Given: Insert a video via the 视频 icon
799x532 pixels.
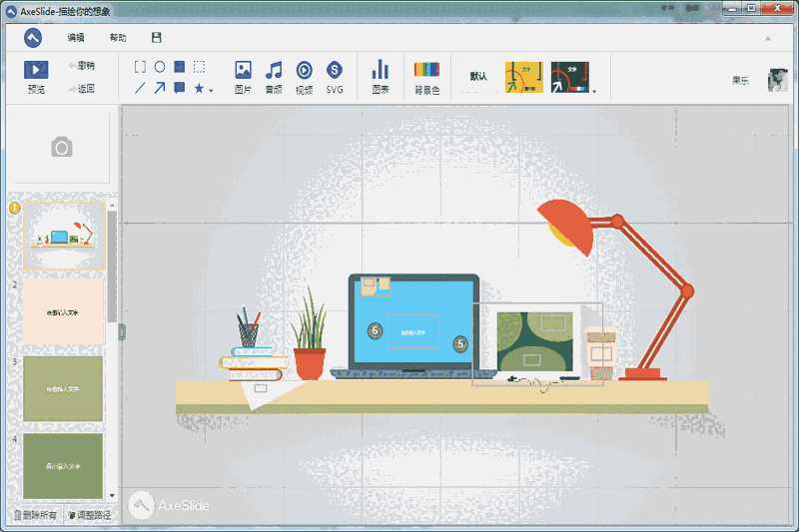Looking at the screenshot, I should pos(304,70).
